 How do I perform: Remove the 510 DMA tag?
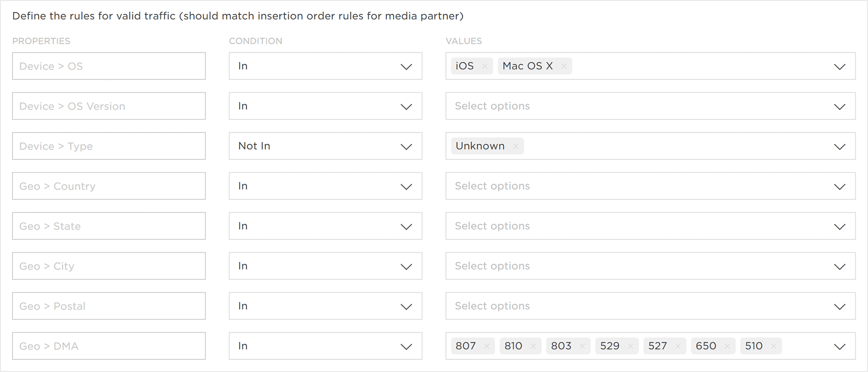tap(773, 346)
